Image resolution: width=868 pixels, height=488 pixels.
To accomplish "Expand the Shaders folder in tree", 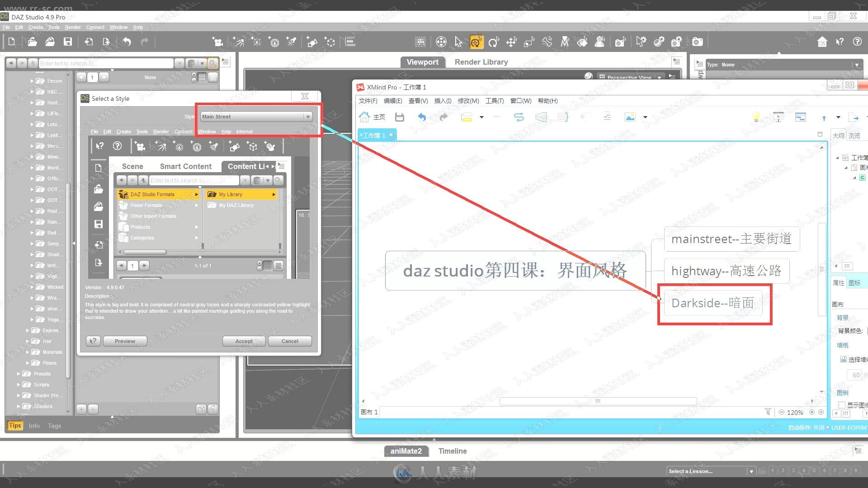I will (19, 407).
